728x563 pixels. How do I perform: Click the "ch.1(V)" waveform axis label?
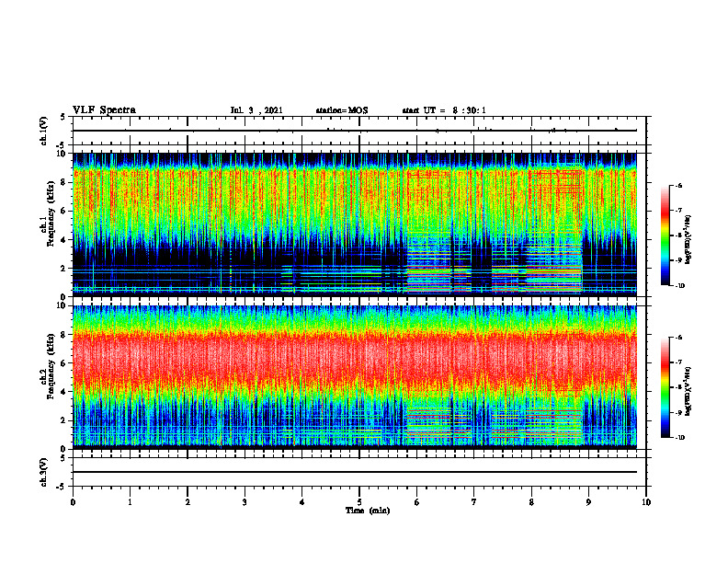(44, 131)
